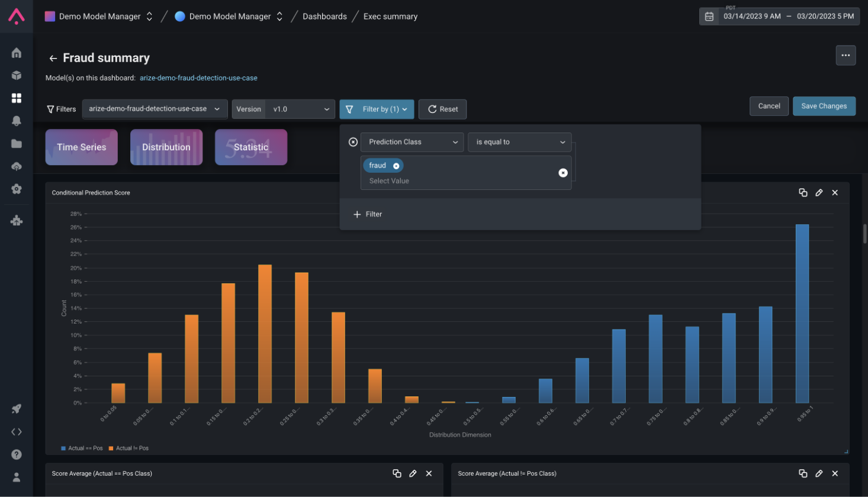Image resolution: width=868 pixels, height=497 pixels.
Task: Remove the Prediction Class filter row
Action: 353,142
